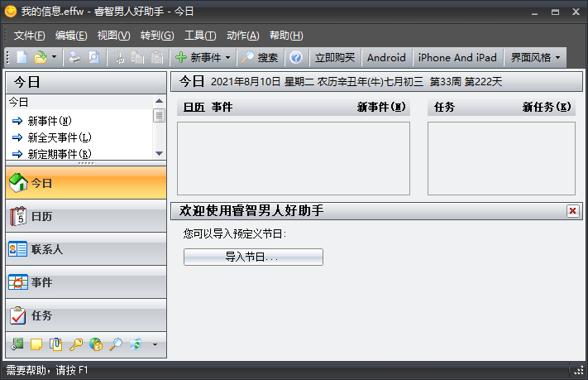Viewport: 588px width, 380px height.
Task: Open the 工具(T) menu
Action: pyautogui.click(x=199, y=36)
